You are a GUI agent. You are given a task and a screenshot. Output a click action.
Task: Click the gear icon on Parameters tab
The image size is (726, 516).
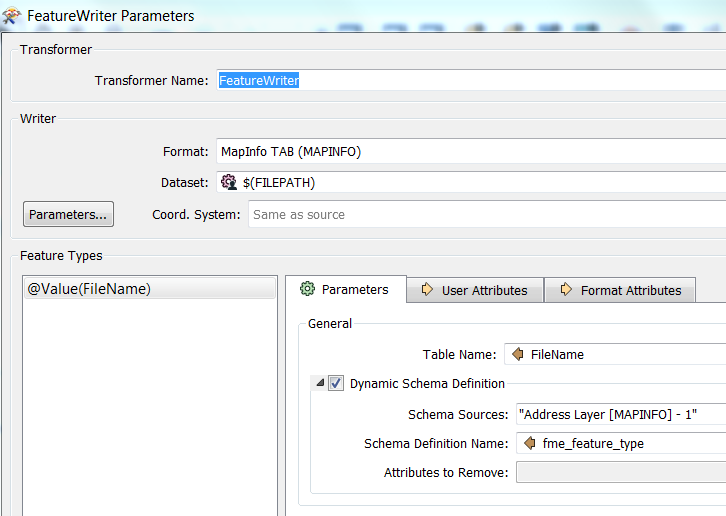point(307,289)
